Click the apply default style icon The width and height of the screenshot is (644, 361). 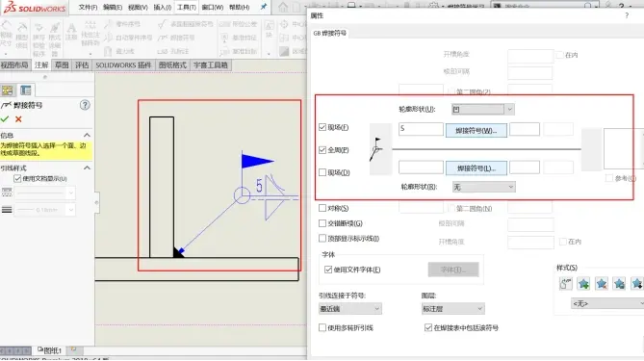[566, 283]
